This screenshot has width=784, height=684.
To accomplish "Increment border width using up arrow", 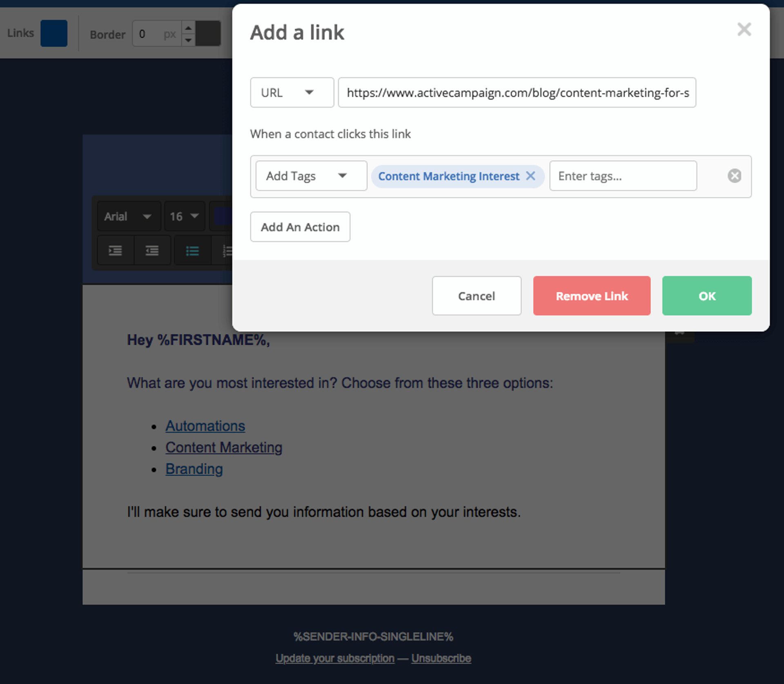I will pyautogui.click(x=188, y=29).
